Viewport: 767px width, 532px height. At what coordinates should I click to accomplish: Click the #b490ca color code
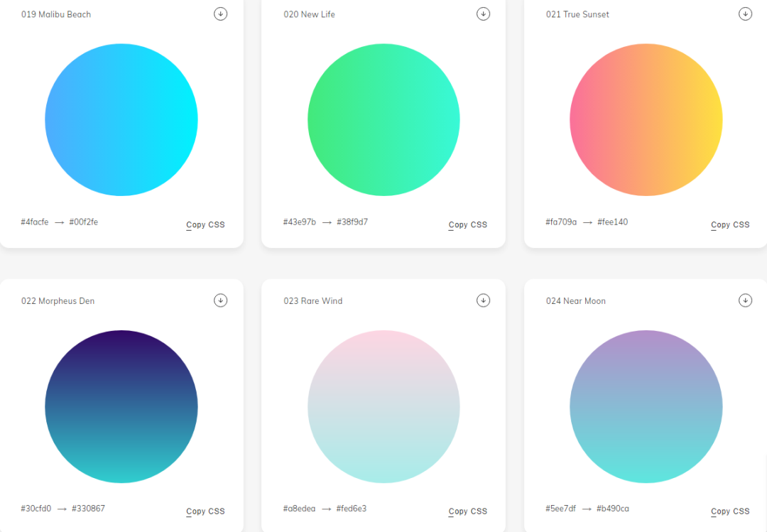point(613,509)
